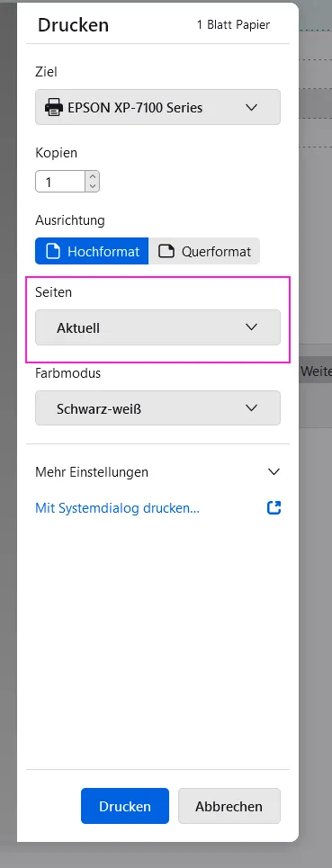Select Hochformat orientation
Viewport: 332px width, 868px height.
[x=92, y=251]
